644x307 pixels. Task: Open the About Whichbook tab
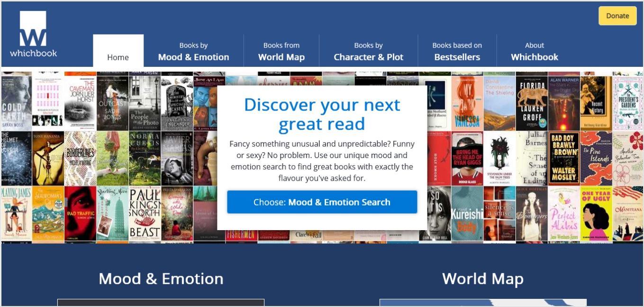pos(534,51)
